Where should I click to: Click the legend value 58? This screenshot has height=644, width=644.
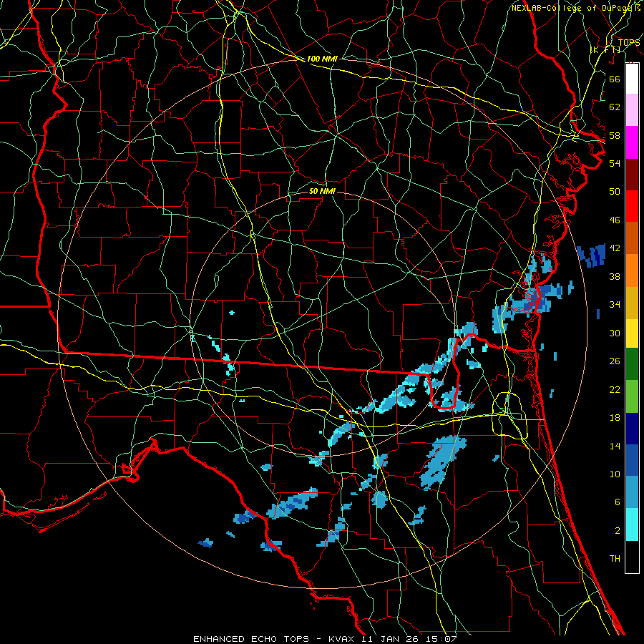pos(615,135)
